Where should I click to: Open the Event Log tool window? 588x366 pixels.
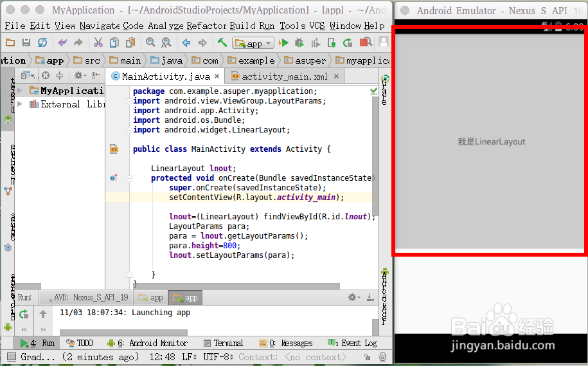coord(353,343)
